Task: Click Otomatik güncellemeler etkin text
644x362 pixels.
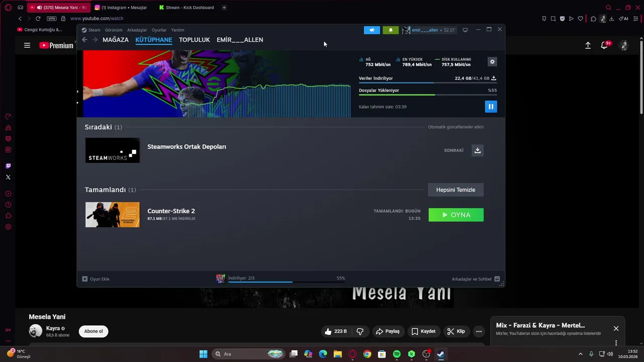Action: click(456, 127)
